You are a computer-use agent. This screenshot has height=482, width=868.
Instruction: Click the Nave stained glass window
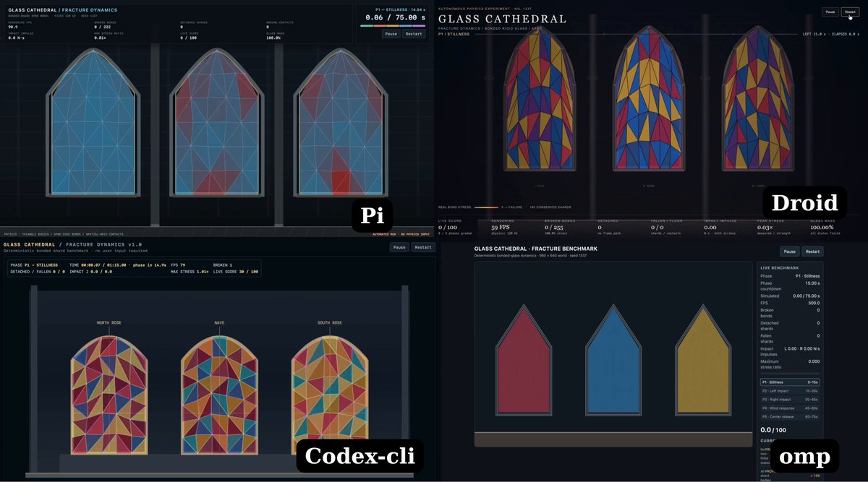219,395
